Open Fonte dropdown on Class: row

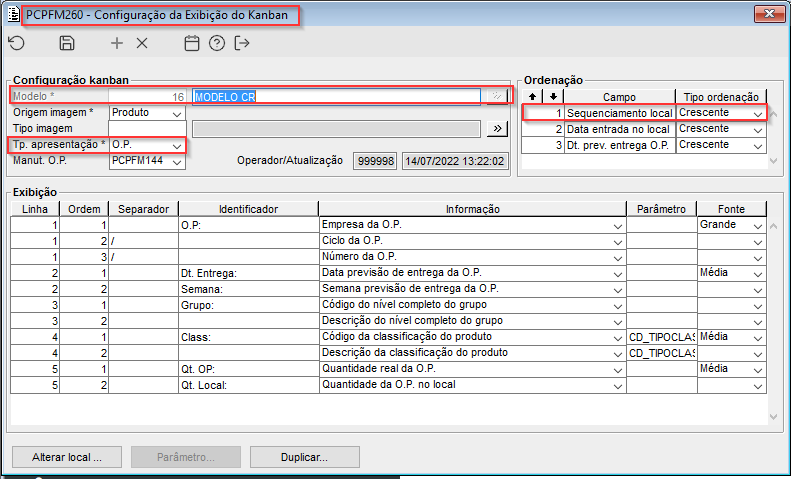[758, 337]
